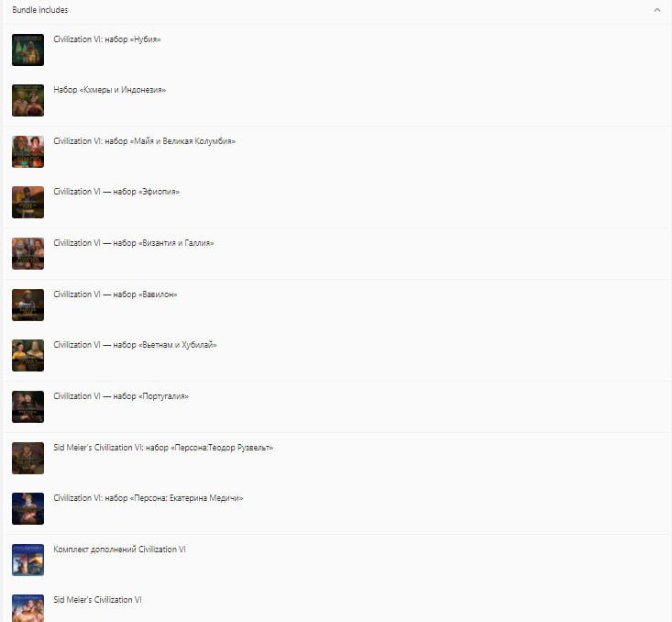
Task: Select the Майя и Великая Колумбия thumbnail
Action: (28, 152)
